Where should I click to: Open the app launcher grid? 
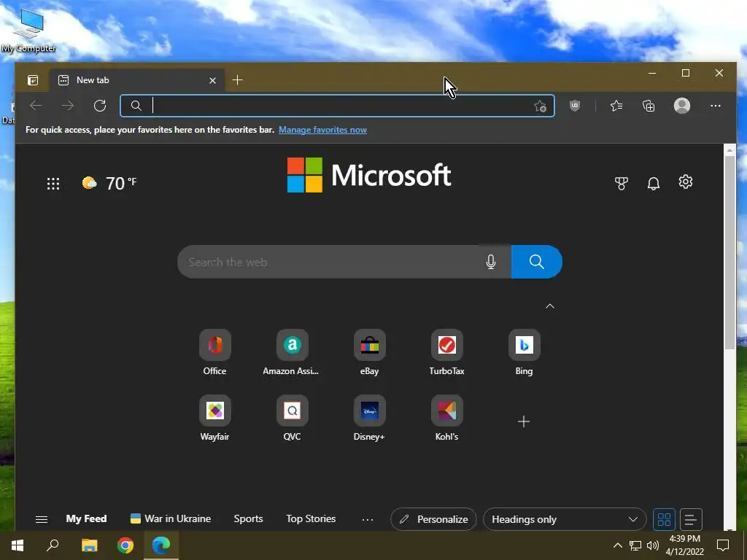coord(53,183)
